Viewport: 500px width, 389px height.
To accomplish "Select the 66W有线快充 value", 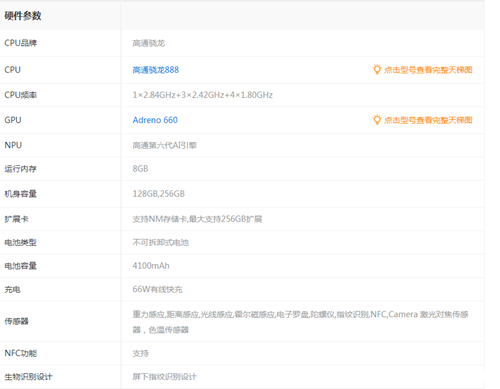I will click(157, 289).
